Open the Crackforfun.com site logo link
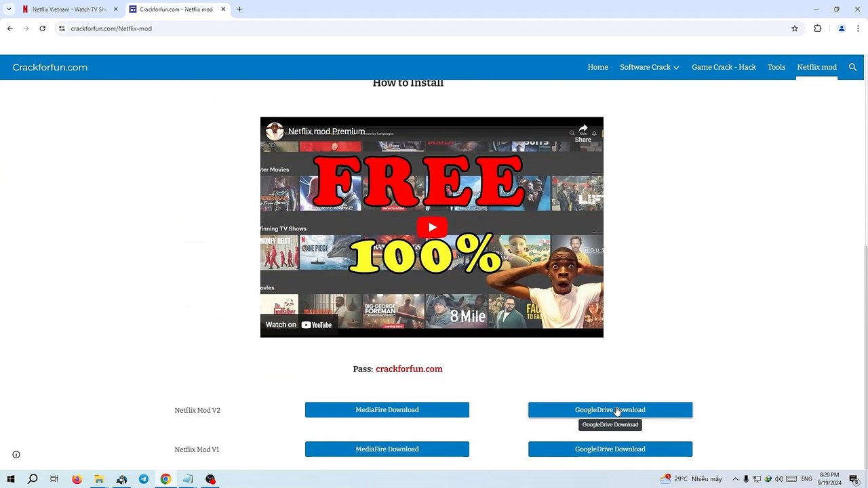Screen dimensions: 868x488 coord(50,67)
